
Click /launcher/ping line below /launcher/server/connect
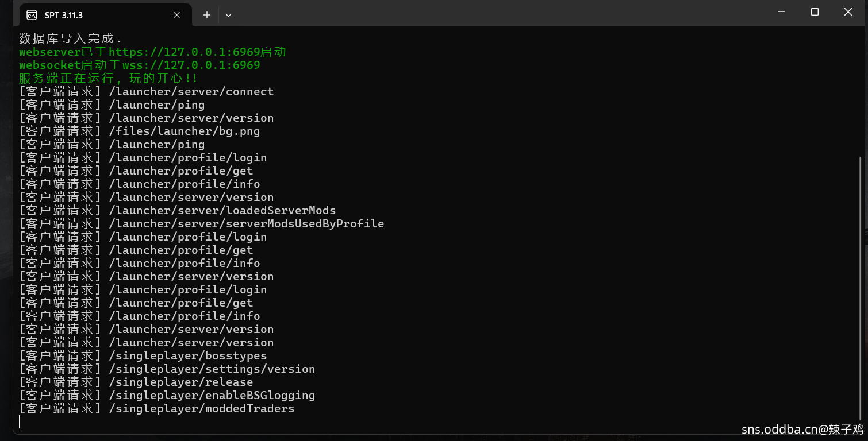click(x=112, y=105)
